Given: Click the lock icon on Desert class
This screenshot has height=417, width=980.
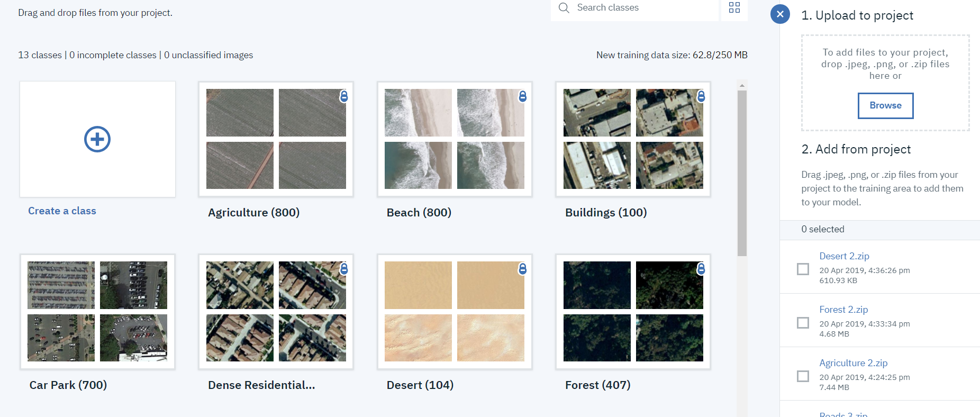Looking at the screenshot, I should click(522, 269).
